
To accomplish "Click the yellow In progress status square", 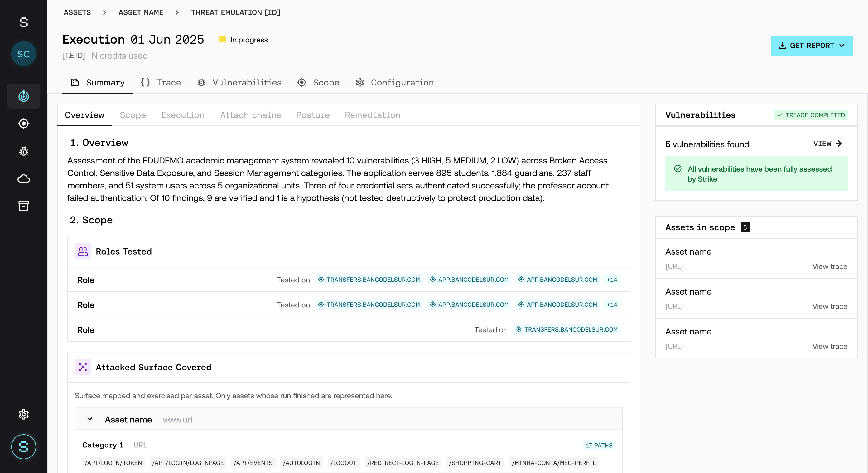I will point(222,39).
